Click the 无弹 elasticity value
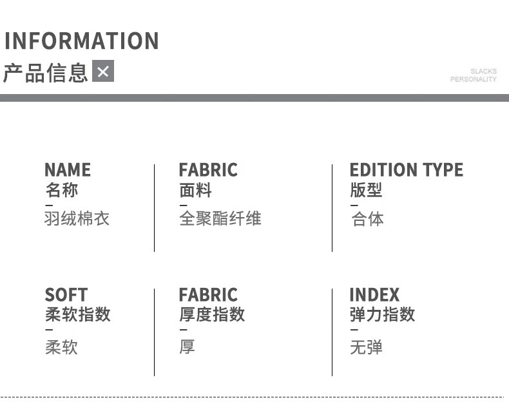This screenshot has height=420, width=509. 366,347
